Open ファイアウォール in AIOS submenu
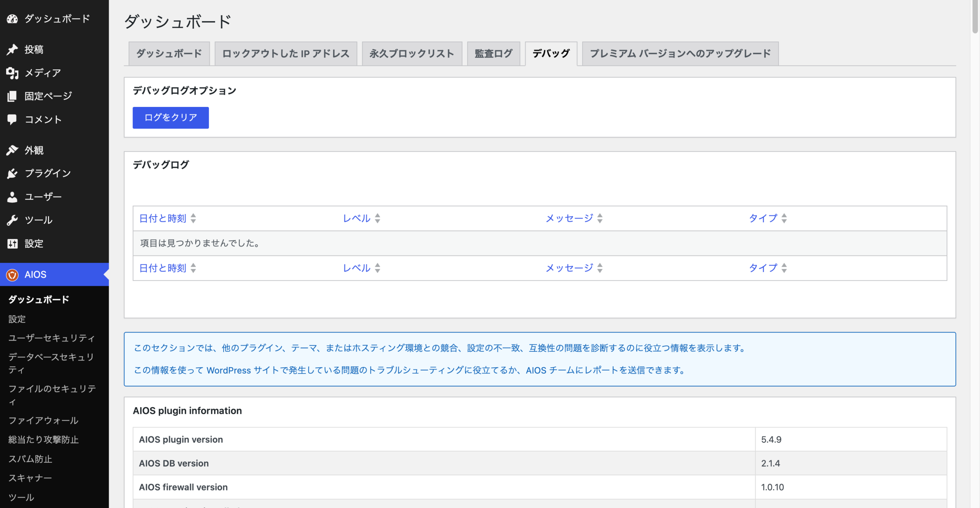 tap(43, 421)
